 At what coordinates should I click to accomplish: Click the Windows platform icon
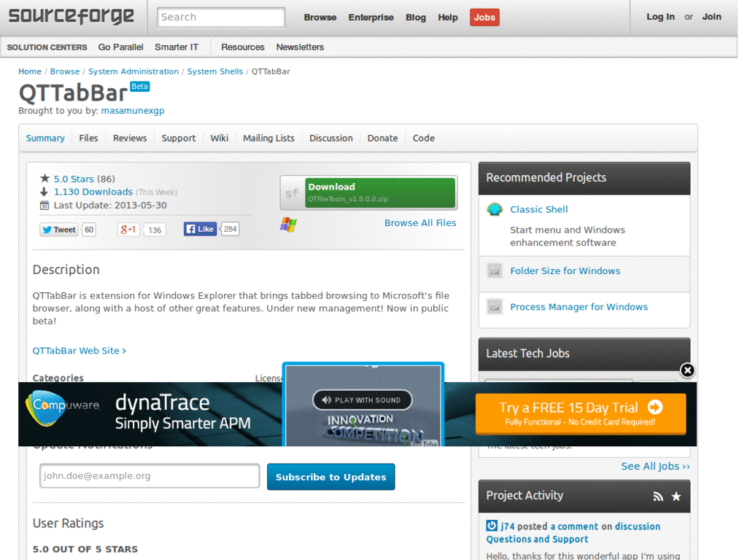point(288,225)
